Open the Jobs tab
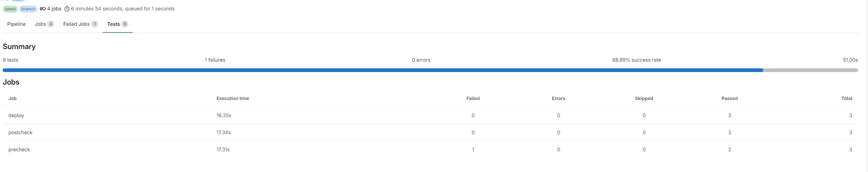The image size is (868, 172). (40, 24)
